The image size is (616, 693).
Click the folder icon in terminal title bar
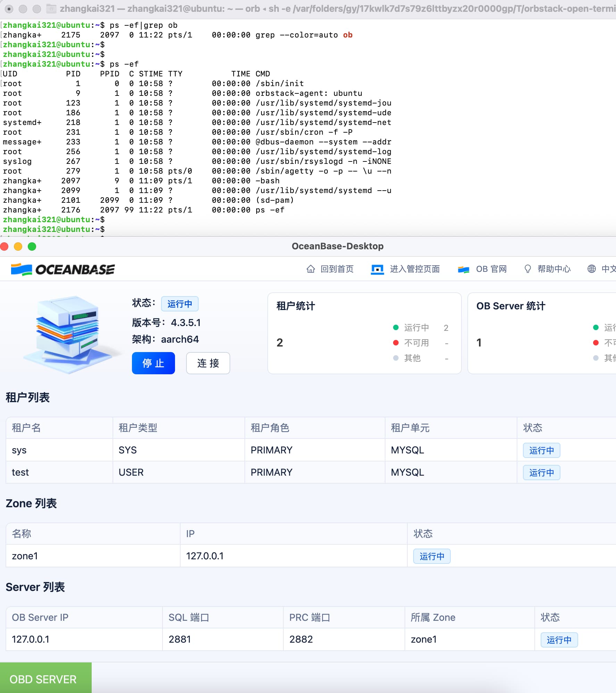(x=51, y=8)
